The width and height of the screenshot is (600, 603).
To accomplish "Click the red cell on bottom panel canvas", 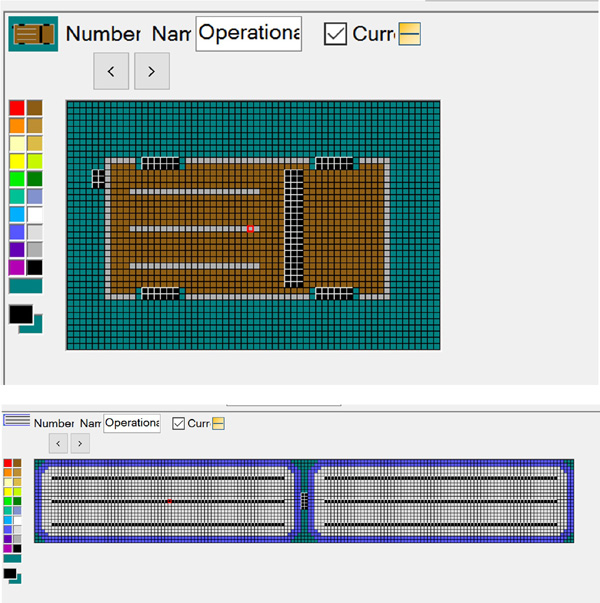I will pos(170,501).
